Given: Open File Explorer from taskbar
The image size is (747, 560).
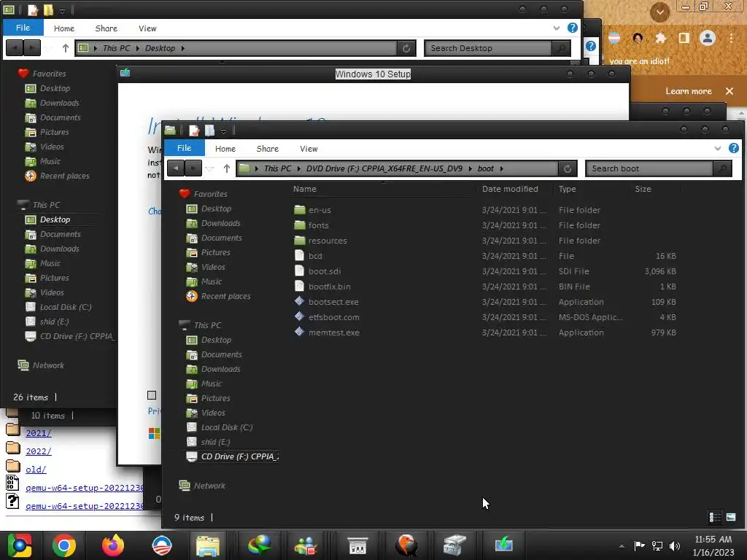Looking at the screenshot, I should pyautogui.click(x=208, y=545).
